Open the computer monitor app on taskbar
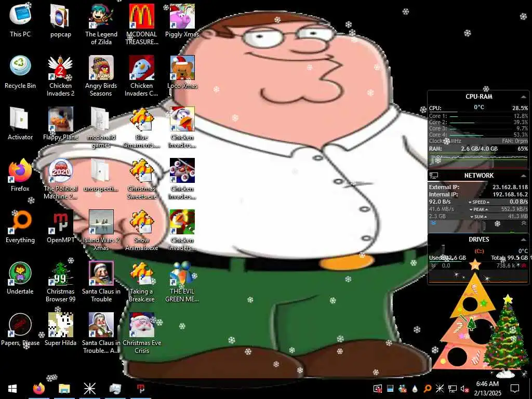The width and height of the screenshot is (532, 399). tap(115, 389)
